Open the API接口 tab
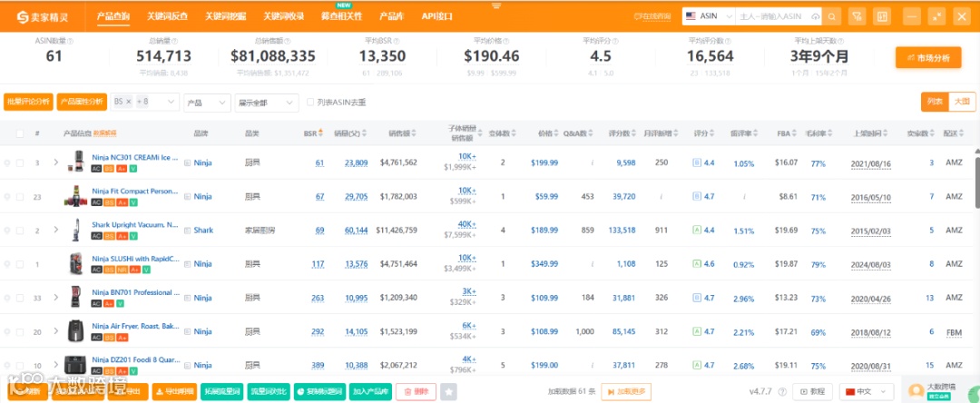The width and height of the screenshot is (980, 403). coord(436,16)
